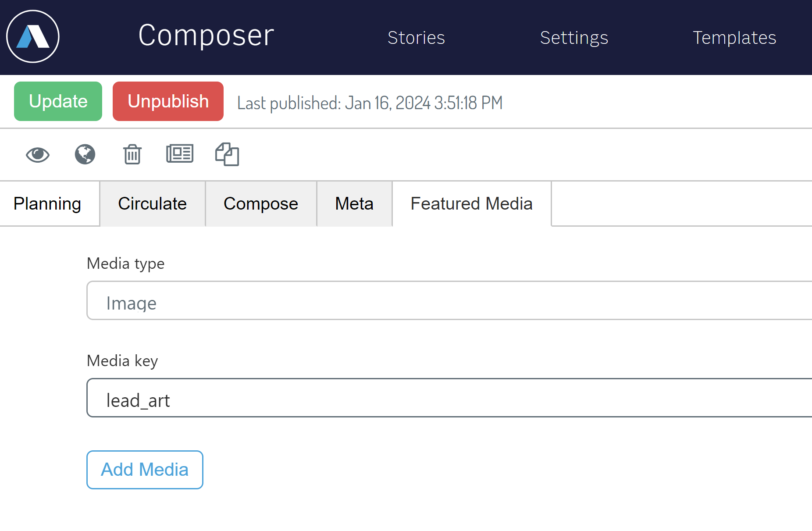Expand the Media type Image dropdown
Screen dimensions: 812x531
[x=449, y=300]
